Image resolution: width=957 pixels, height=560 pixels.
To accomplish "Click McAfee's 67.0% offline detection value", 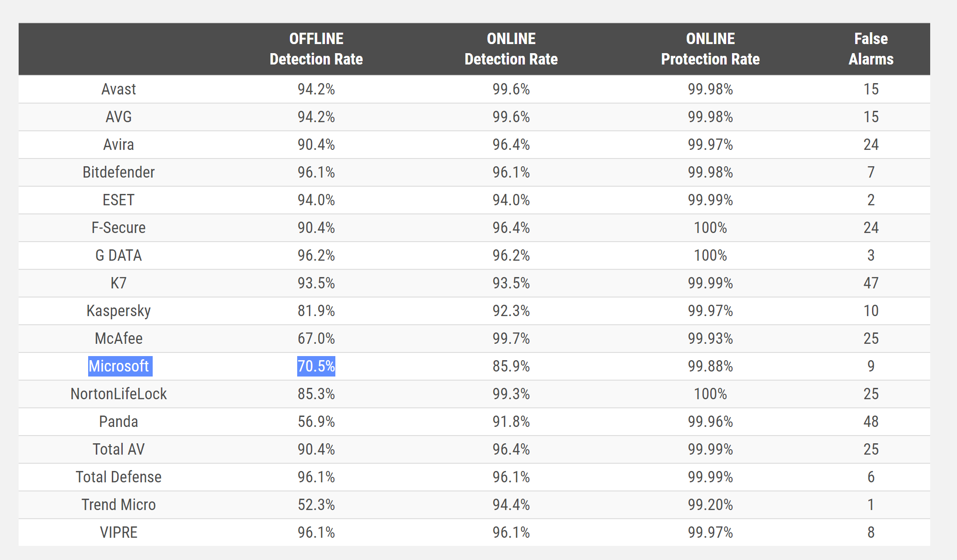I will coord(316,338).
